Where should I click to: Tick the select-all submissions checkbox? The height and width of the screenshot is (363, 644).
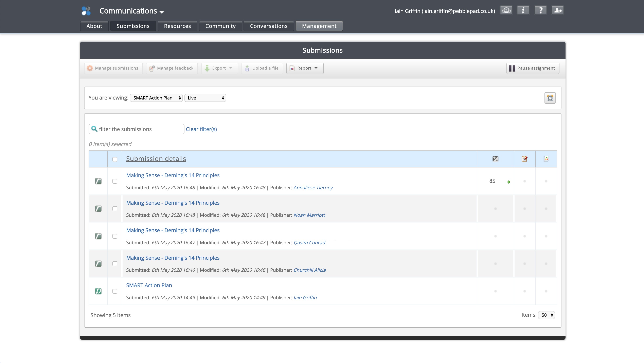(115, 159)
